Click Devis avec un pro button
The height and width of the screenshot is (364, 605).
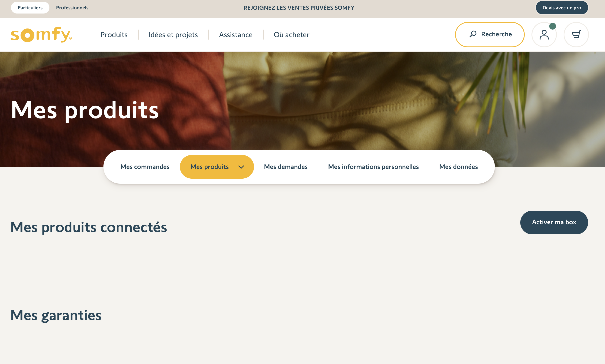coord(561,8)
